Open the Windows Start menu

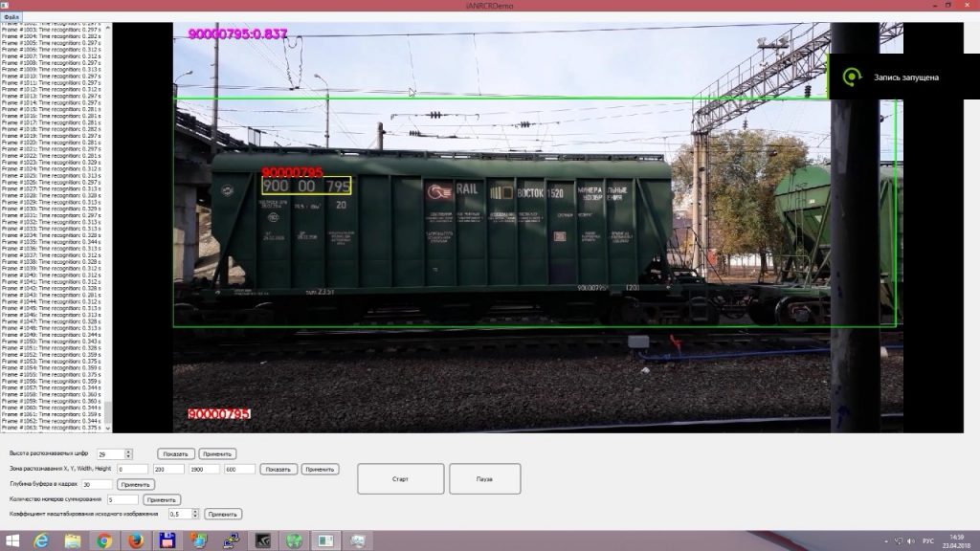click(x=11, y=540)
